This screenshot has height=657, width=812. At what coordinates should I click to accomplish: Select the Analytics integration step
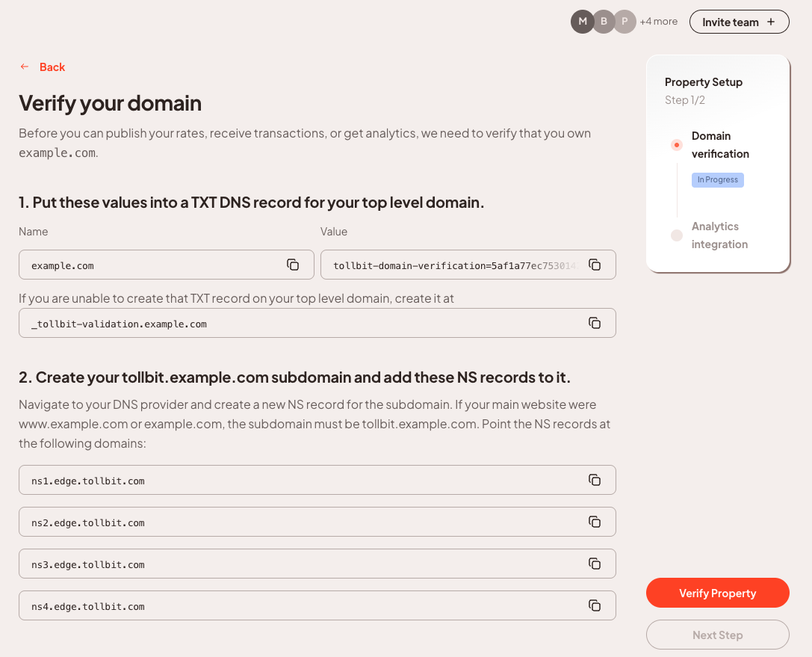(720, 235)
